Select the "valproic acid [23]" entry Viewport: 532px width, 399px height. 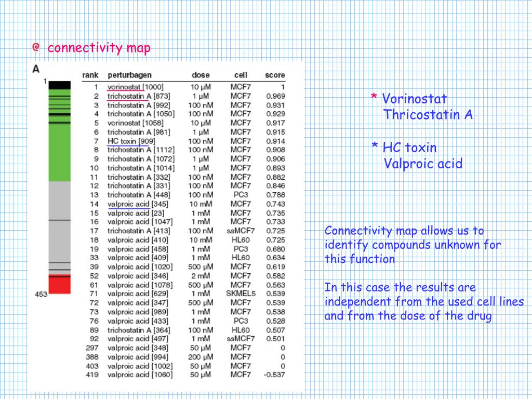click(136, 213)
